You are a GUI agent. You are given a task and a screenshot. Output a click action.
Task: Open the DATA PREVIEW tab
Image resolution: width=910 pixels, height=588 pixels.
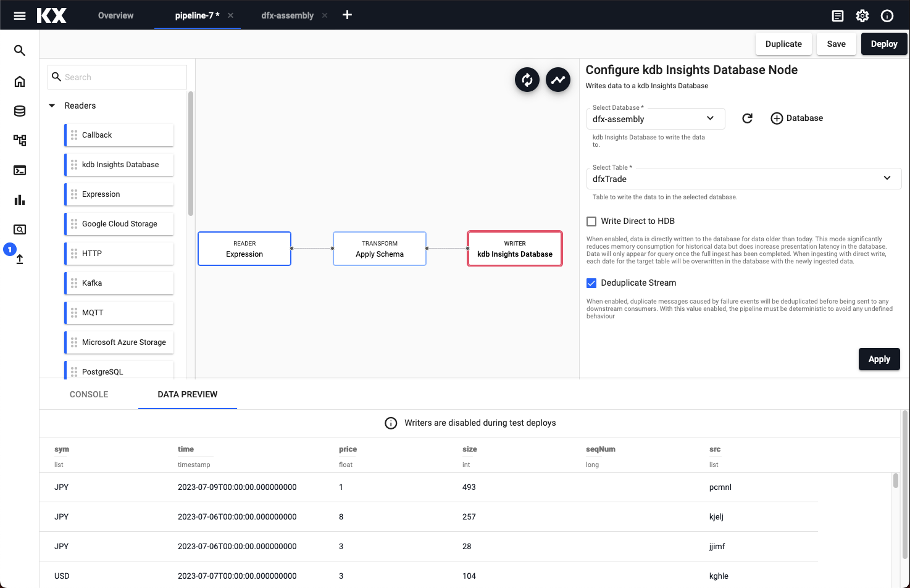[188, 394]
